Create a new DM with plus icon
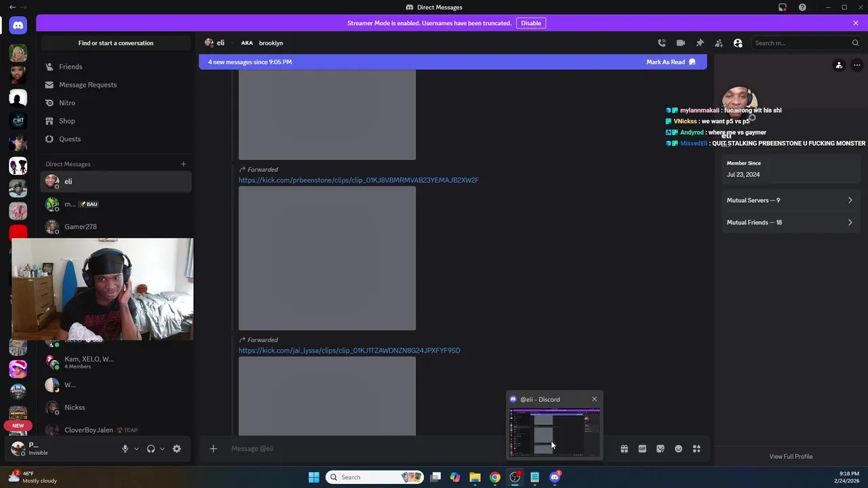This screenshot has height=488, width=868. [183, 164]
